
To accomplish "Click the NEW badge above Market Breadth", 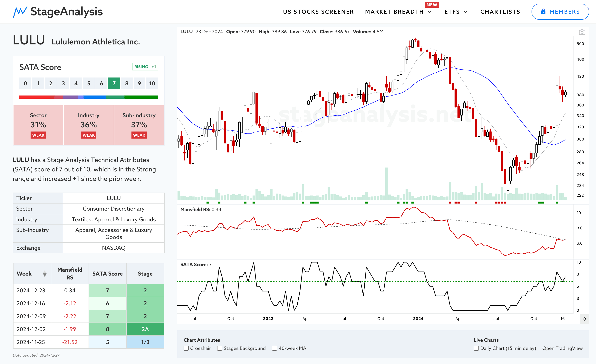I will tap(432, 5).
